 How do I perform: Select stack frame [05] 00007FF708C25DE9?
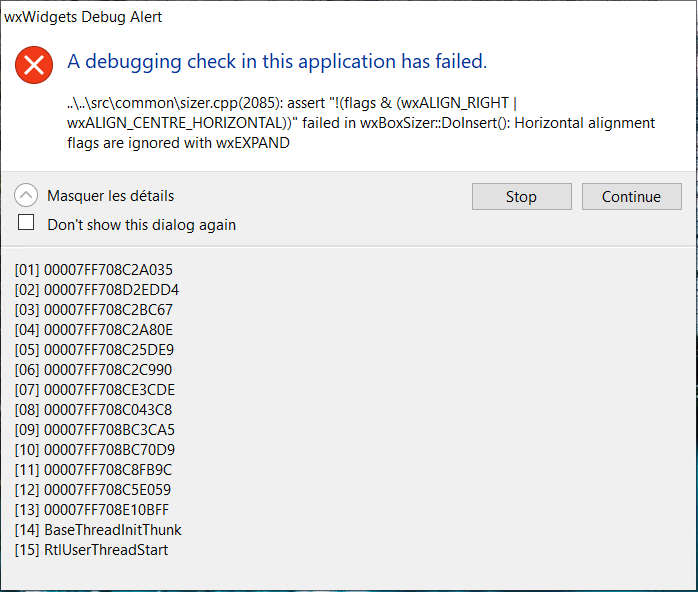pos(94,350)
